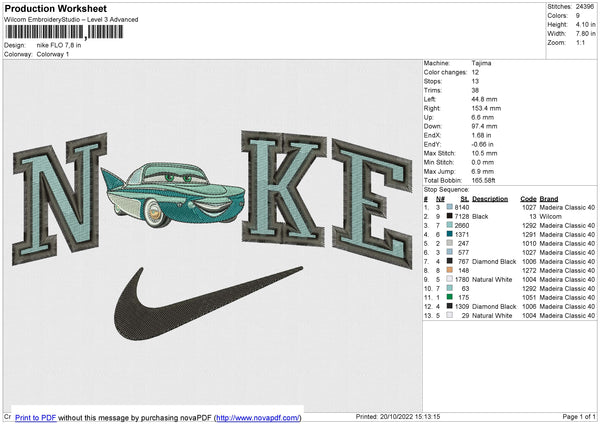Click 'Wilcom EmbroideryStudio – Level 3 Advanced' subtitle
This screenshot has width=600, height=424.
71,20
